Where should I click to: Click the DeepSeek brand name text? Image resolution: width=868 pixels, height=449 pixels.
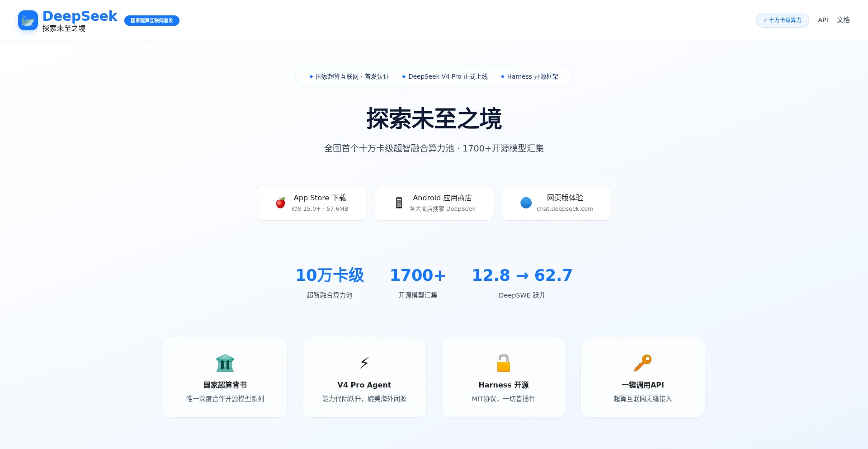(x=80, y=16)
